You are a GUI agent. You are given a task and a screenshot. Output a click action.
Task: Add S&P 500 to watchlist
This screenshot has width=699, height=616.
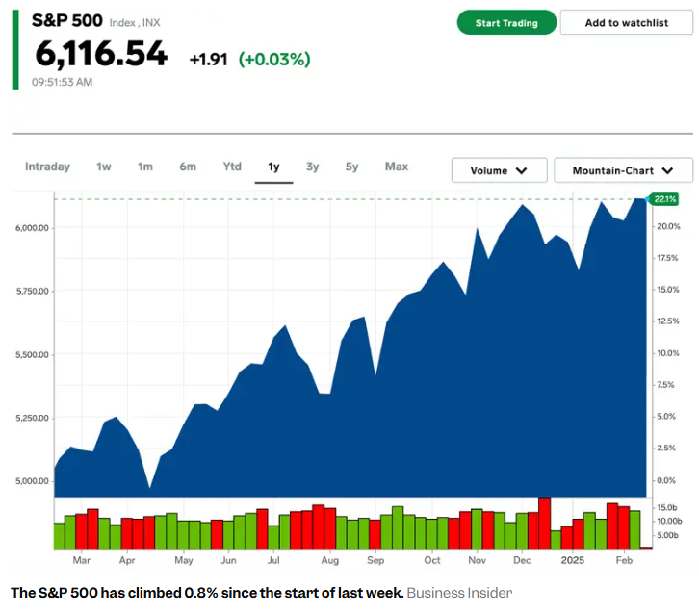[x=626, y=23]
